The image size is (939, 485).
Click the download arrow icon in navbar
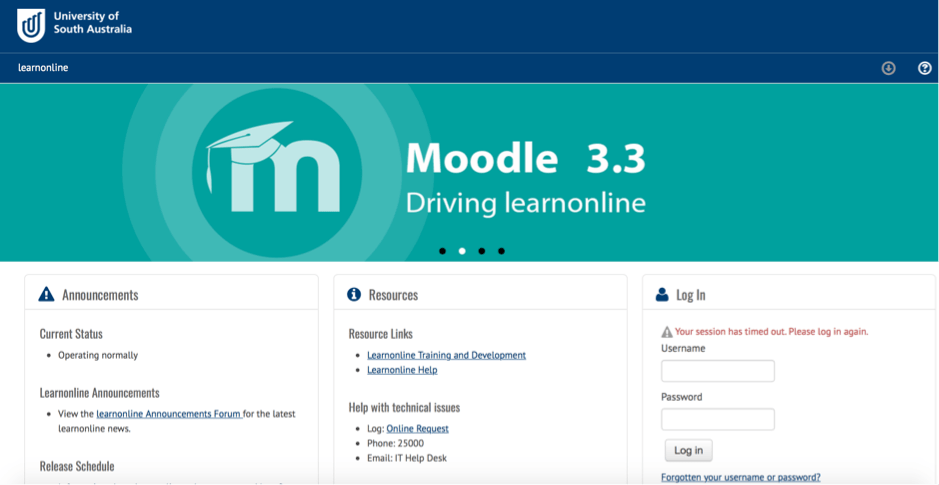click(888, 68)
